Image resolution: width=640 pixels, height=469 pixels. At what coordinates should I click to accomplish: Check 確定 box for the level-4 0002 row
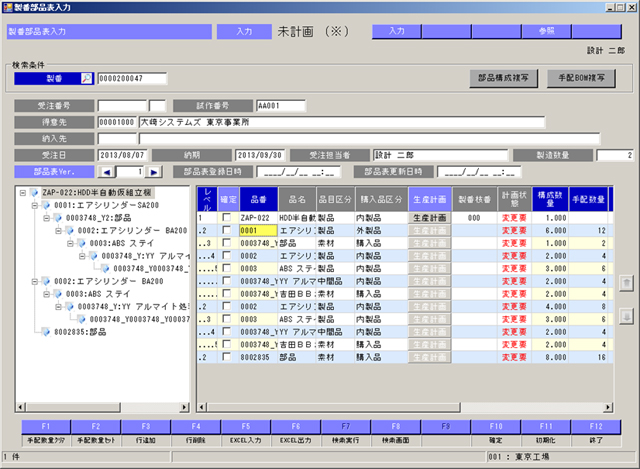(226, 255)
